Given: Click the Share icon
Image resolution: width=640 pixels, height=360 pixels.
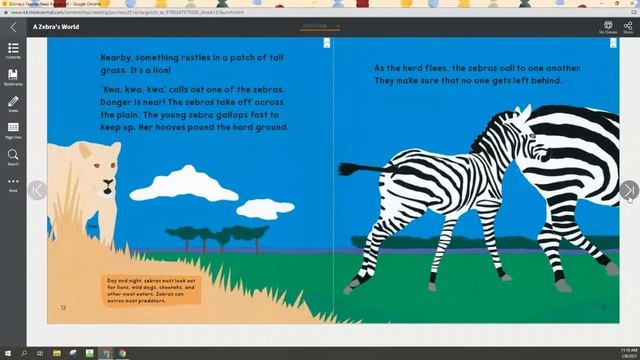Looking at the screenshot, I should (x=628, y=27).
